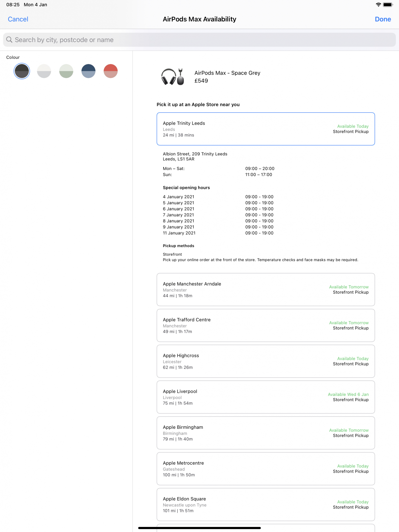
Task: Tap the 11 January 2021 opening hours row
Action: 218,233
